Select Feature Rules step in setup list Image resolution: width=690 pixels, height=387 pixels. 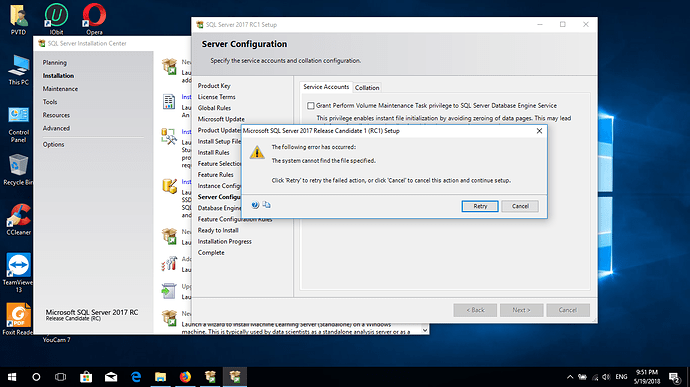click(216, 175)
